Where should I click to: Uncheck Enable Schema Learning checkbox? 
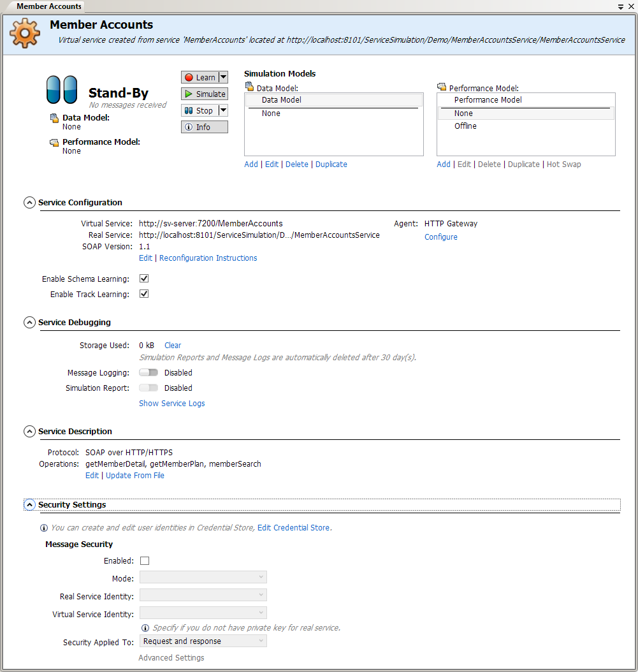coord(144,279)
